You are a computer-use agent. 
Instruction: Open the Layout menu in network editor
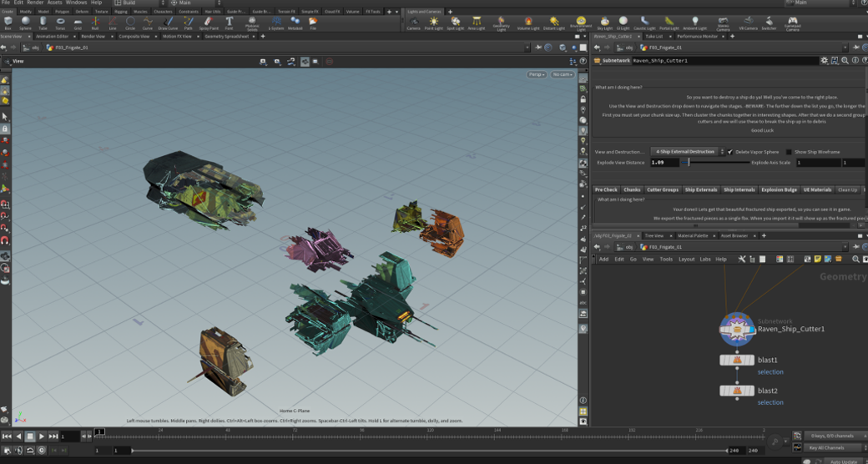coord(686,260)
